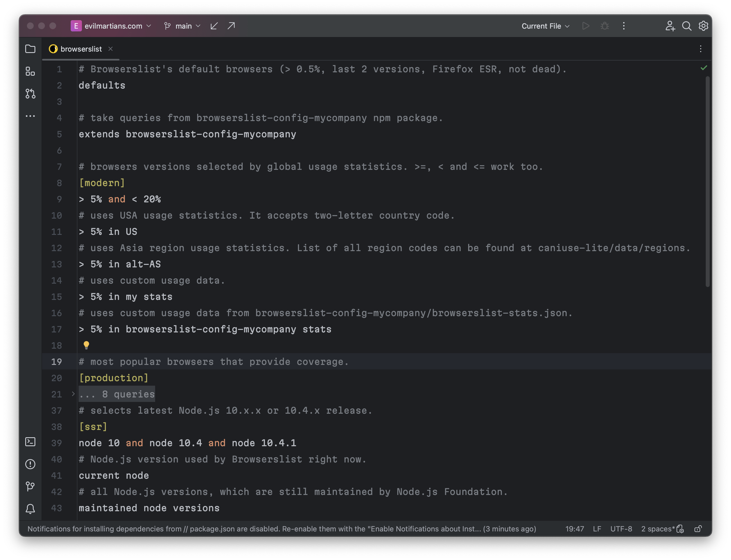Open the Problems tool window
This screenshot has height=560, width=731.
(x=30, y=464)
